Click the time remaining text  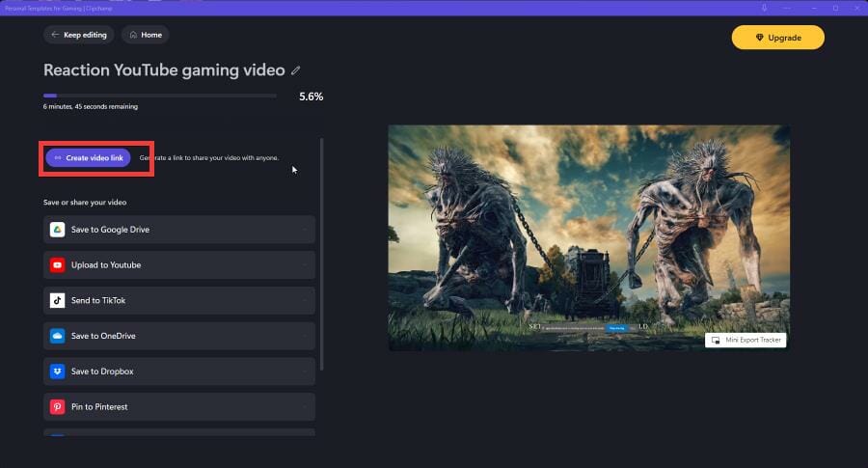pyautogui.click(x=91, y=106)
